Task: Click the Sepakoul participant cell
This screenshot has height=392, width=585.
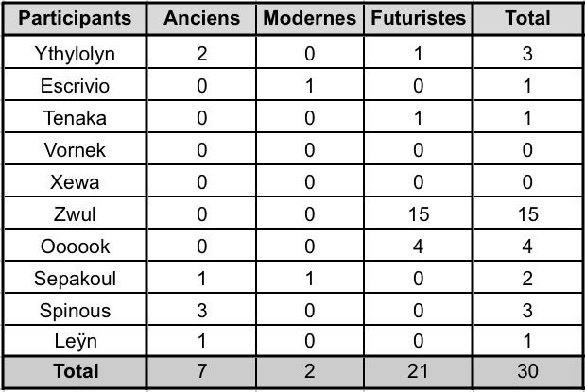Action: coord(76,279)
